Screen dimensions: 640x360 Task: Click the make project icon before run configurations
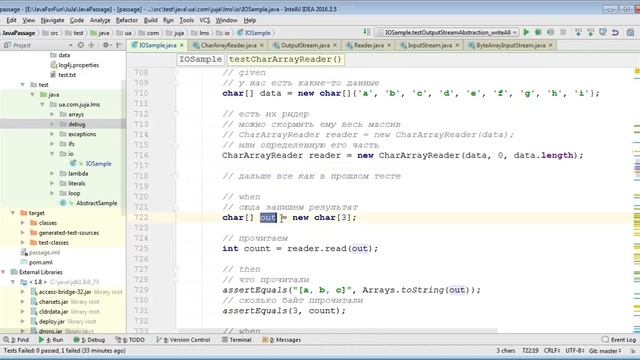tap(367, 32)
